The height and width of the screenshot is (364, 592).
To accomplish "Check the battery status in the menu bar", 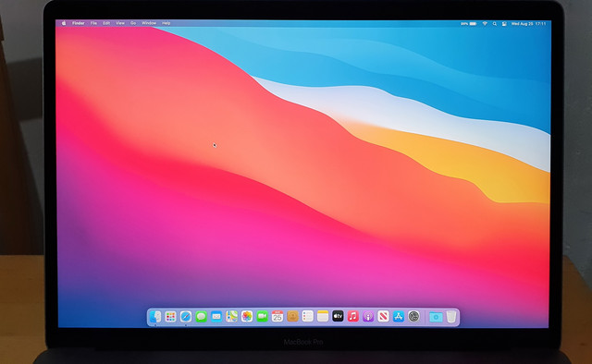I will pos(469,24).
